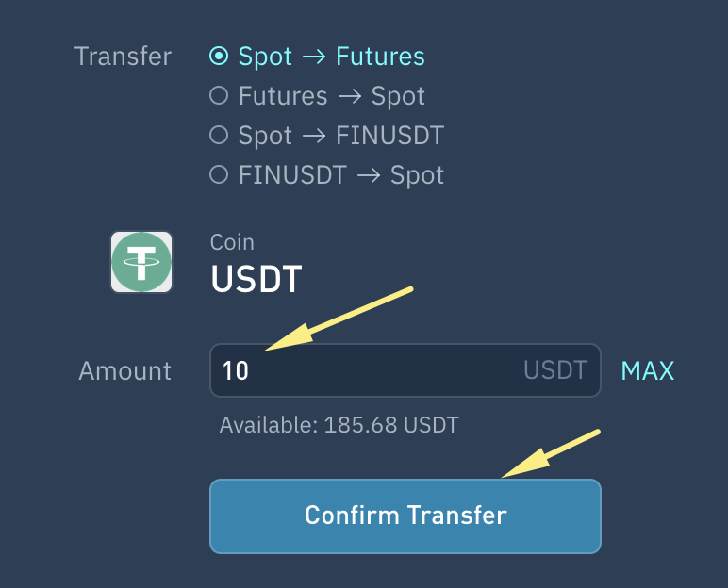Pick the FINUSDT → Spot radio button
This screenshot has width=728, height=588.
click(219, 175)
